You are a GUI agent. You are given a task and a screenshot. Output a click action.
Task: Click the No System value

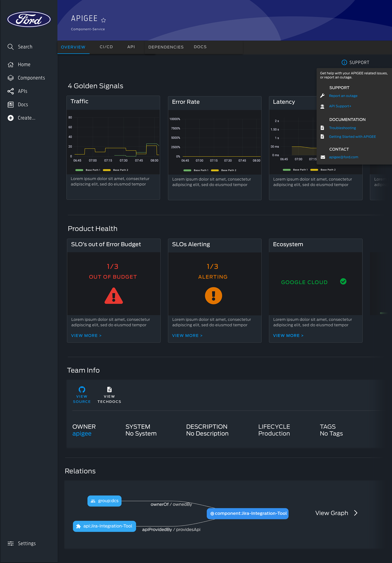(x=141, y=433)
